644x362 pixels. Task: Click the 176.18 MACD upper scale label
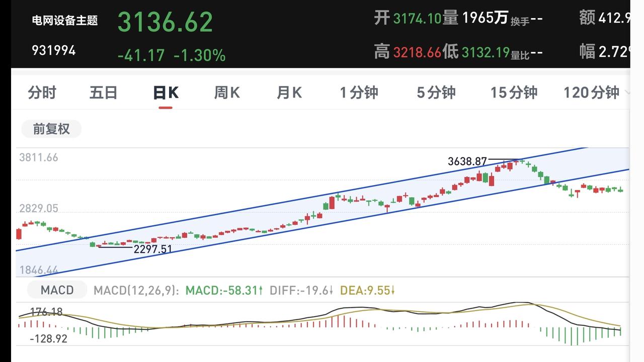pos(46,312)
